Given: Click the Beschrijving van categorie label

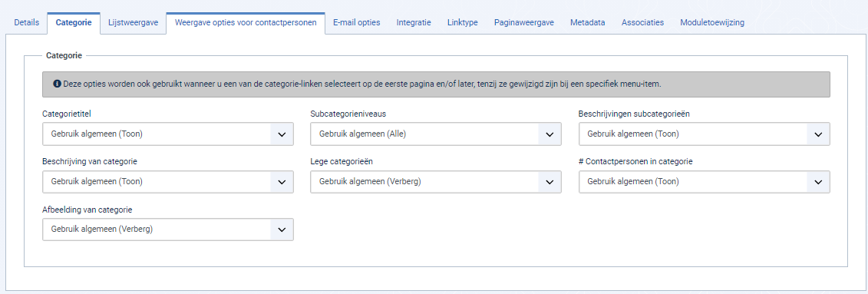Looking at the screenshot, I should click(90, 162).
